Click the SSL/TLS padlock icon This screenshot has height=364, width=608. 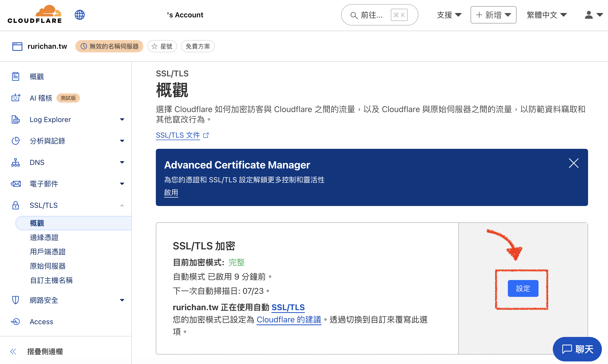point(16,205)
